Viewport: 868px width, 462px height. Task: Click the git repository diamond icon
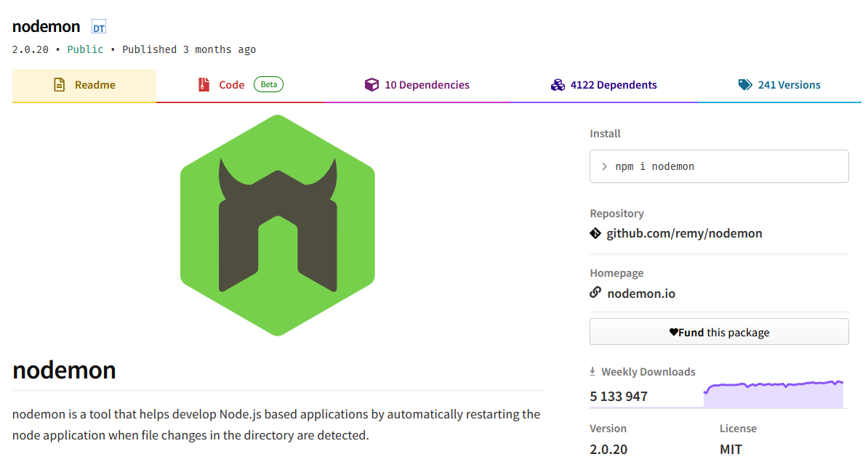pyautogui.click(x=595, y=233)
